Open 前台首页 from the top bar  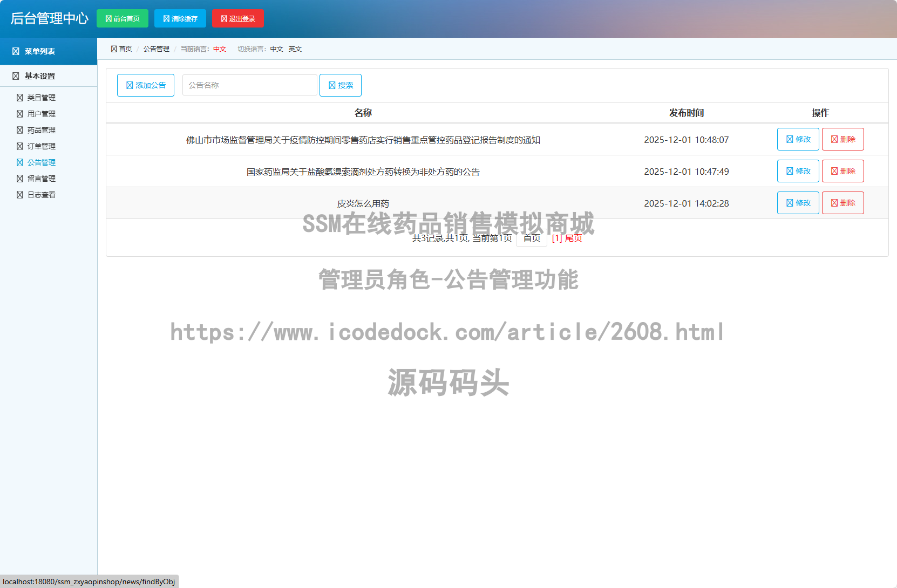point(123,18)
